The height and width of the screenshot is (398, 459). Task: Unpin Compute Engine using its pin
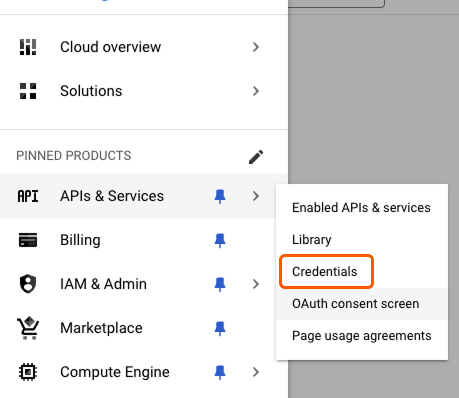[220, 372]
